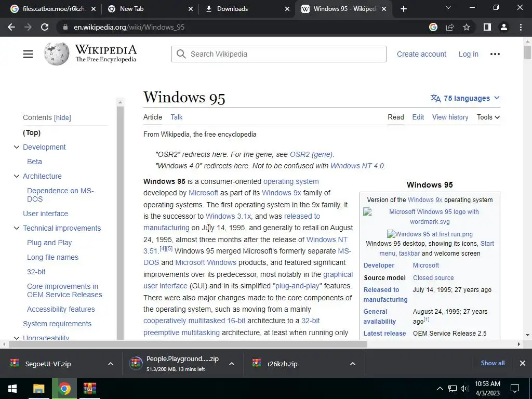Click the r26kzh.zip download item
The image size is (532, 399).
(282, 364)
